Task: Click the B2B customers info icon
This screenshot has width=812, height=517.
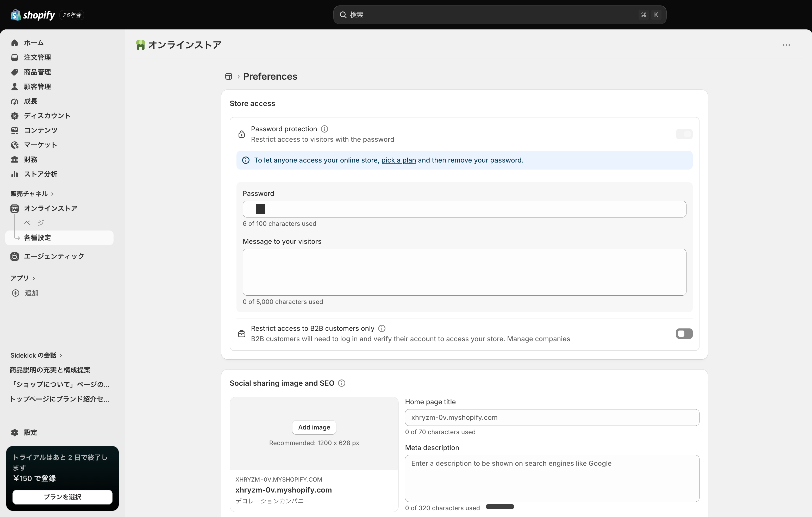Action: (x=382, y=328)
